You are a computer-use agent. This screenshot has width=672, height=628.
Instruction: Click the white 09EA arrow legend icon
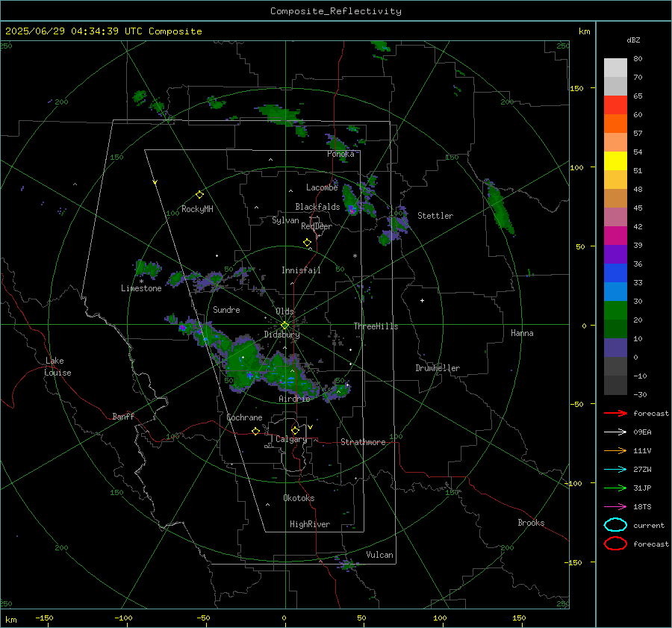[615, 432]
